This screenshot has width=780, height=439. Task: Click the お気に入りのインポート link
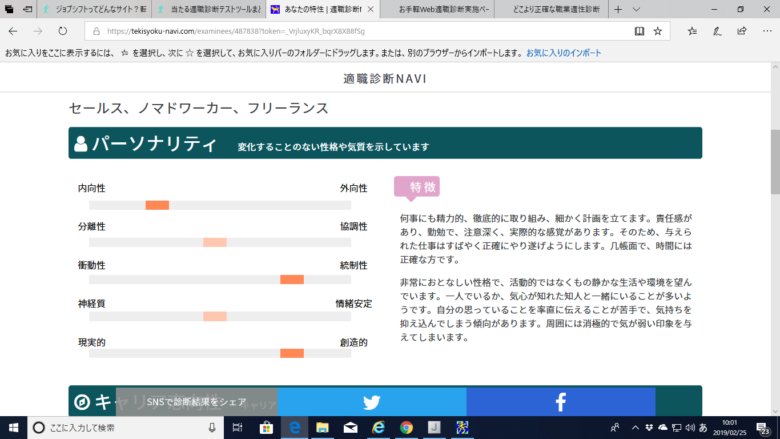[x=564, y=53]
